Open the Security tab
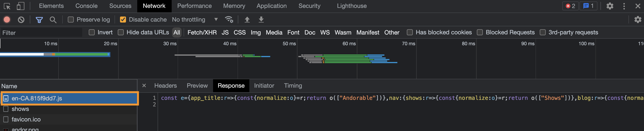Image resolution: width=644 pixels, height=131 pixels. [309, 6]
